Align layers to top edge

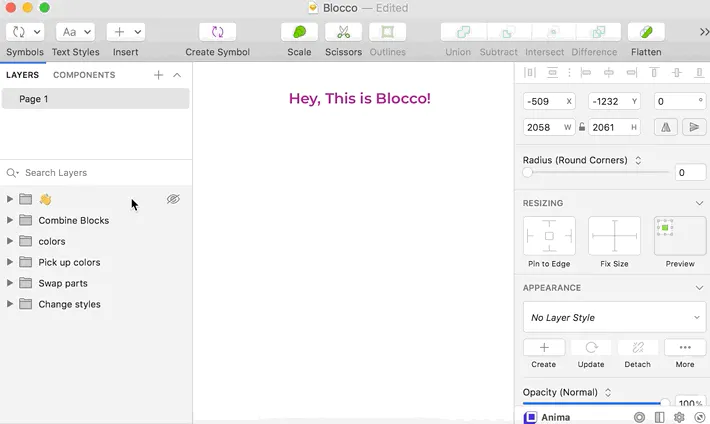click(654, 72)
